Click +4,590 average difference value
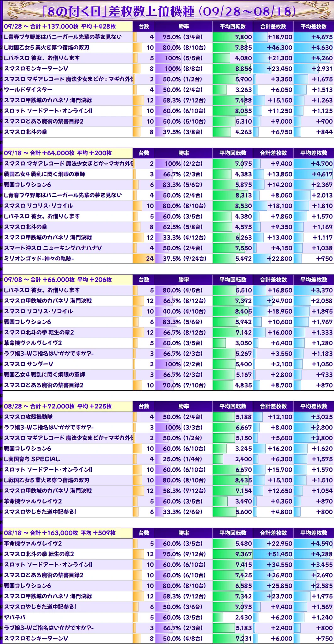334x644 pixels. tap(314, 544)
